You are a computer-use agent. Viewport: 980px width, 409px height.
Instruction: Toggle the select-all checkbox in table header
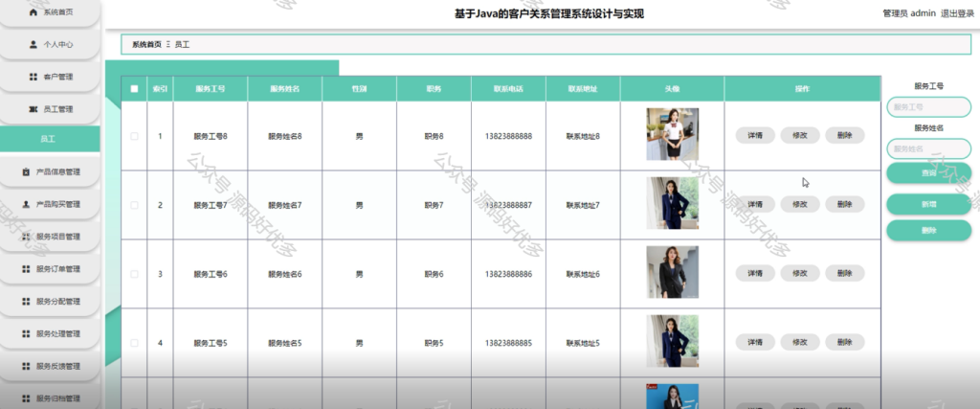click(x=134, y=89)
